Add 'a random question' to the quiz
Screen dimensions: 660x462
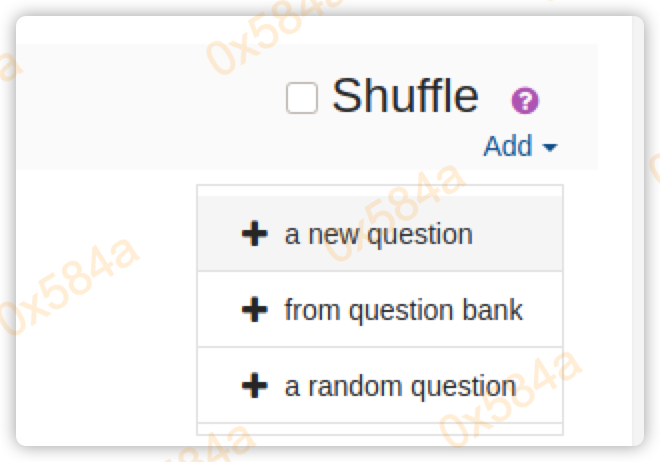coord(400,386)
